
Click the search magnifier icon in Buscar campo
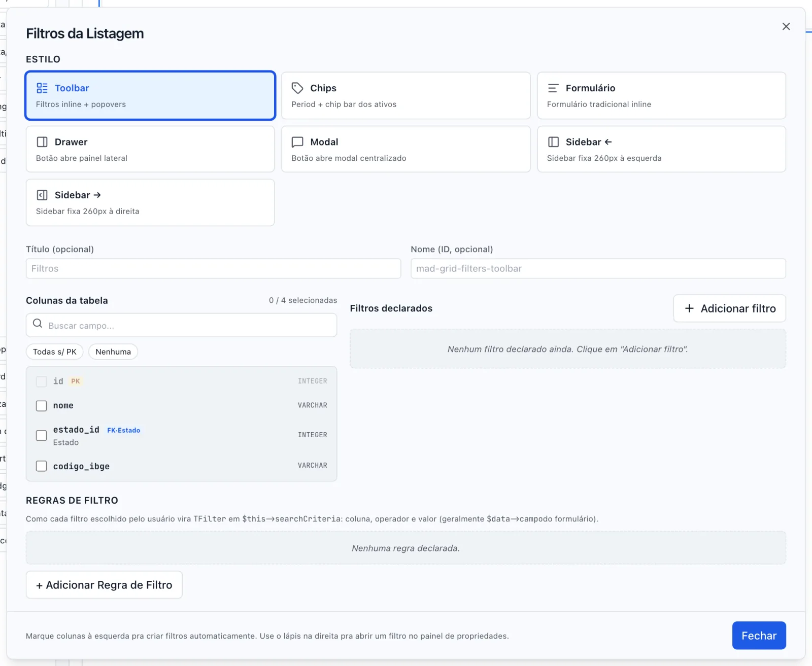pyautogui.click(x=38, y=324)
